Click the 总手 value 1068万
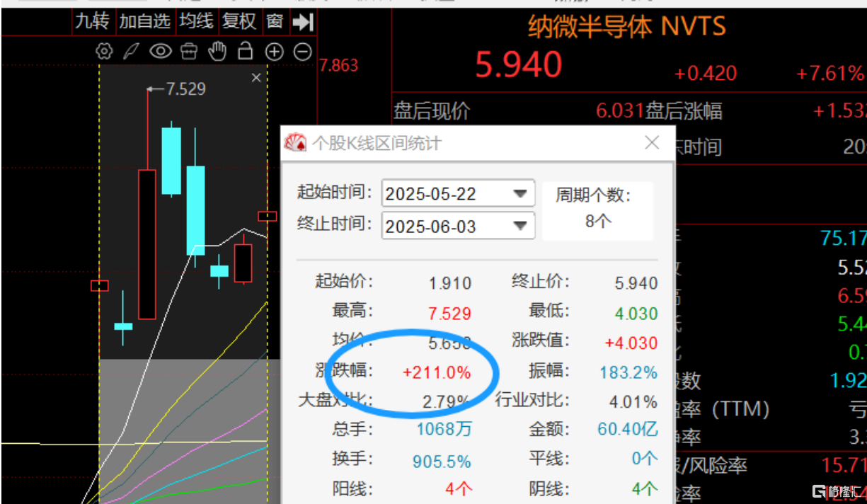This screenshot has width=867, height=504. tap(444, 429)
